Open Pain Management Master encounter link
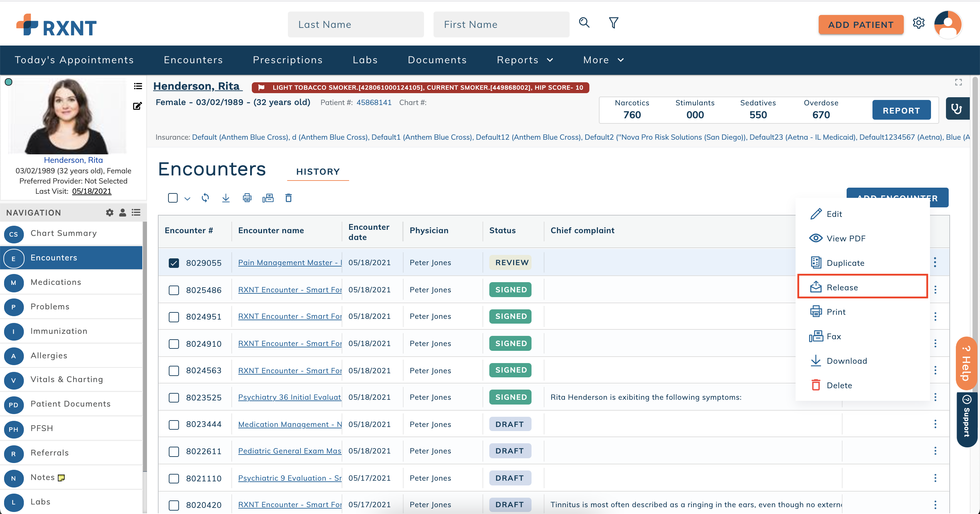Viewport: 980px width, 514px height. pos(290,262)
